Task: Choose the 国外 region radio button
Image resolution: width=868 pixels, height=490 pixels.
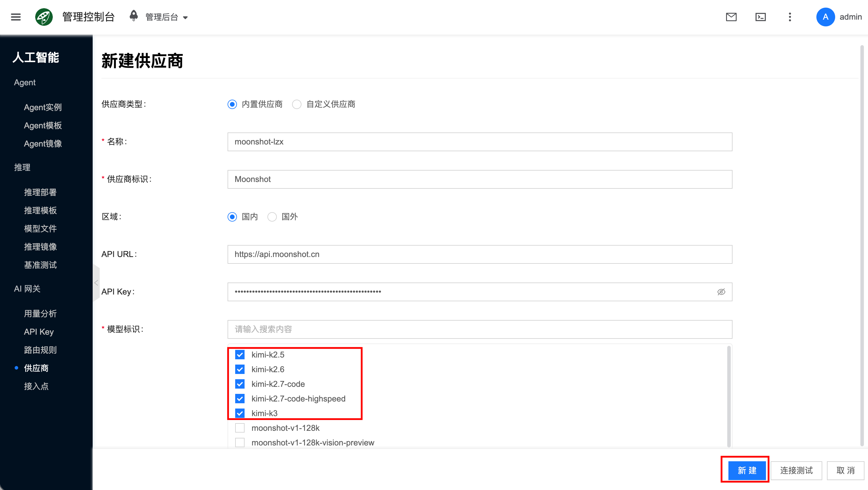Action: pos(272,217)
